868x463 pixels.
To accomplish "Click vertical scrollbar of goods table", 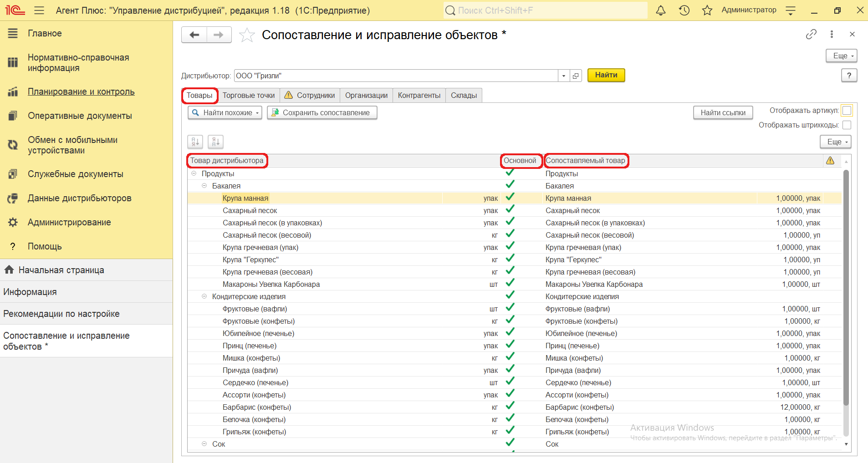I will click(x=846, y=287).
